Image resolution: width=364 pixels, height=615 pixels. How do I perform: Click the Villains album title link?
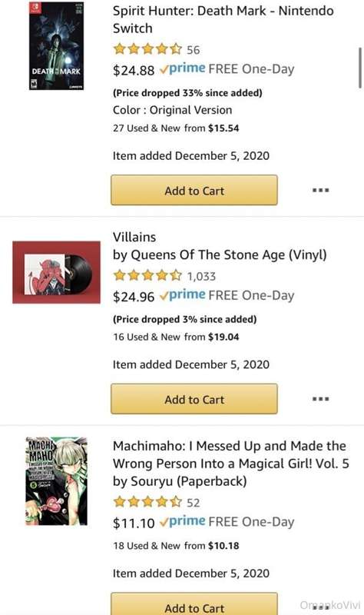coord(134,237)
